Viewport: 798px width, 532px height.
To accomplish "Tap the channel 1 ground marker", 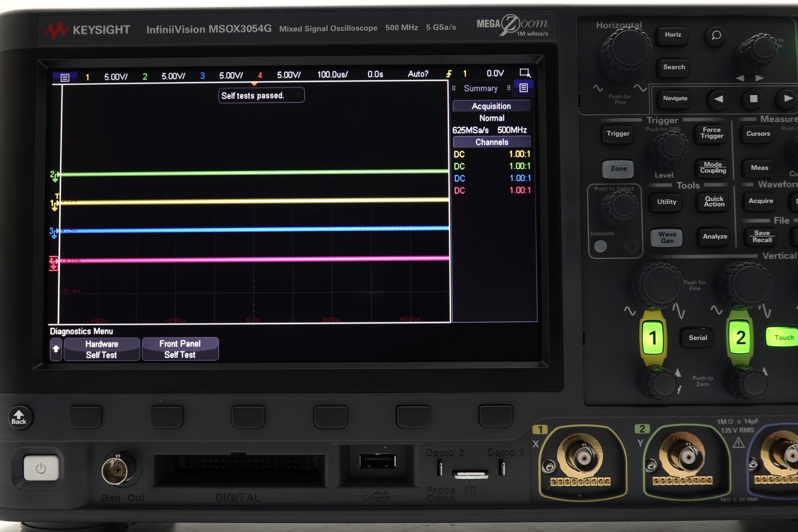I will tap(54, 204).
